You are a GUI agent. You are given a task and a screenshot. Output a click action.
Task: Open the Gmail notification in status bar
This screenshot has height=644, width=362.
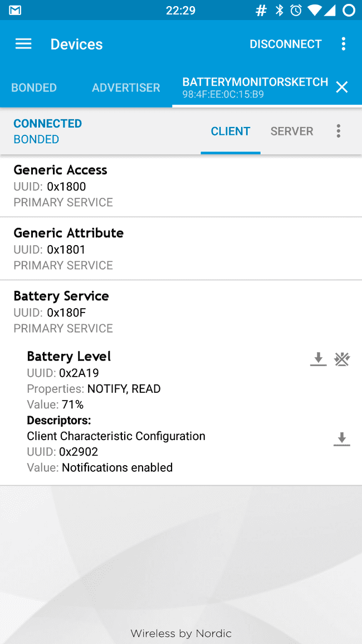pos(14,9)
